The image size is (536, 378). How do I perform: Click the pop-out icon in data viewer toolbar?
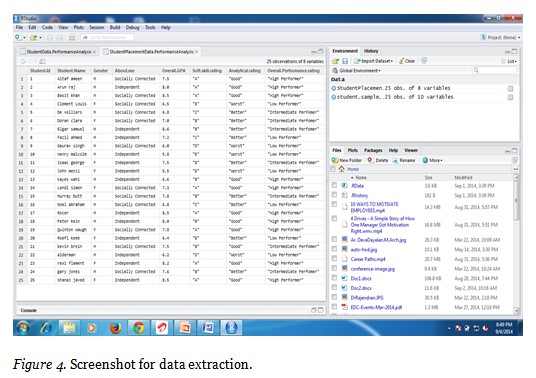click(x=42, y=62)
